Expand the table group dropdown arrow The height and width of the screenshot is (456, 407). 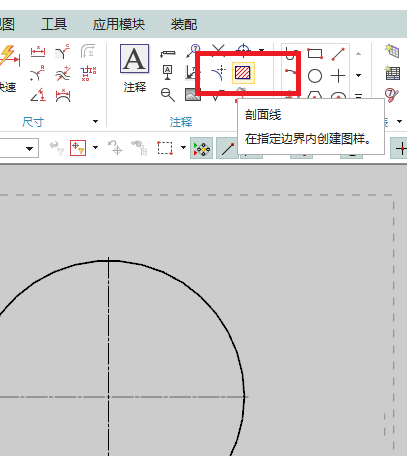point(399,121)
